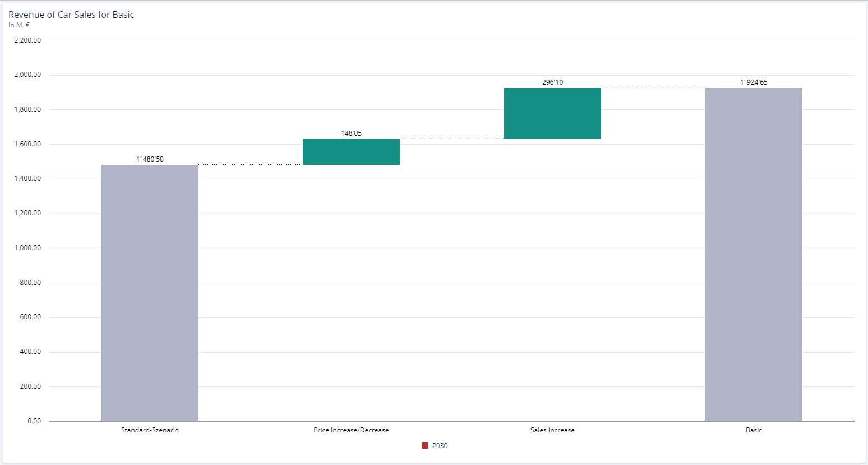The height and width of the screenshot is (465, 868).
Task: Select the gray Standard-Szenario bar
Action: 150,292
